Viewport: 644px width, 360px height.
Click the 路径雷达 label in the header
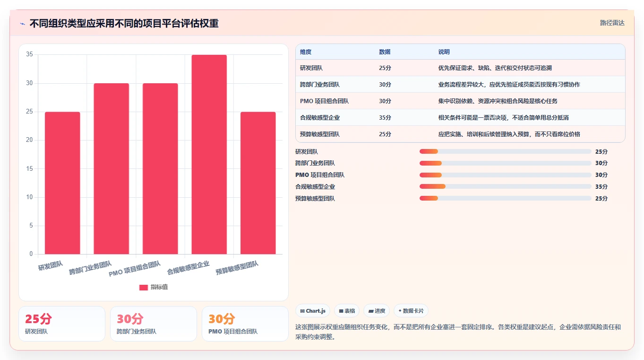tap(612, 23)
